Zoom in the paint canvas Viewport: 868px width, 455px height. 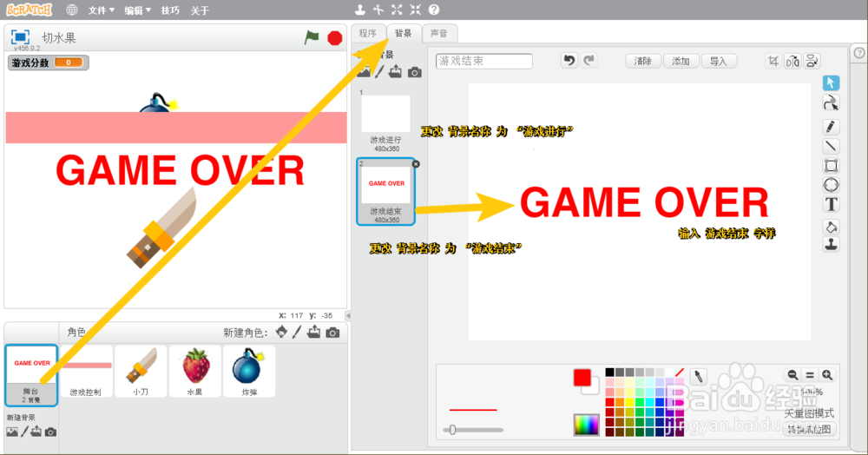pos(827,375)
